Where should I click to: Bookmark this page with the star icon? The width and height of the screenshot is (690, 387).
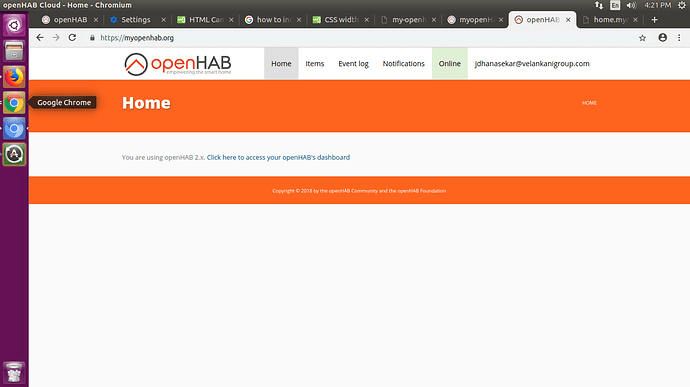tap(642, 38)
